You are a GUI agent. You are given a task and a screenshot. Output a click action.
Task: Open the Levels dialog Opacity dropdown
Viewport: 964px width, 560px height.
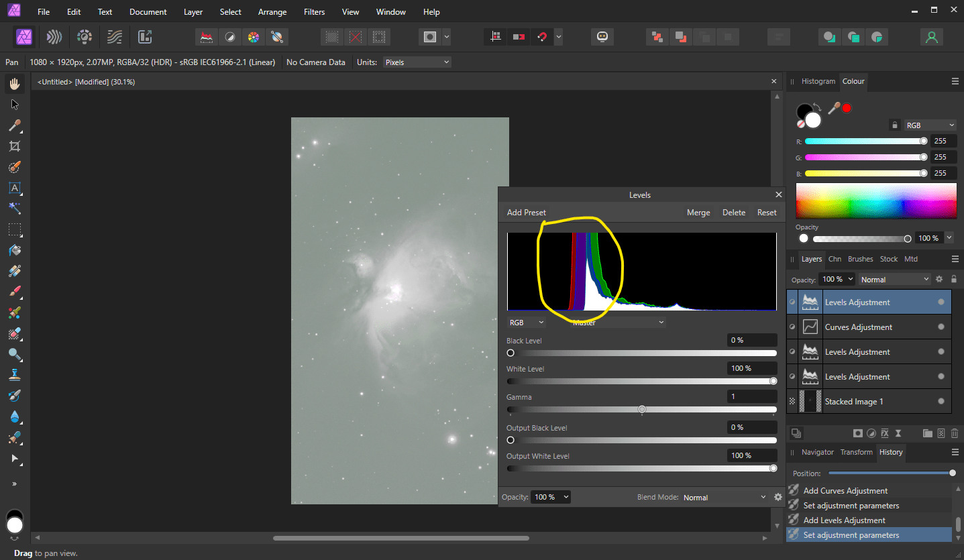point(551,497)
